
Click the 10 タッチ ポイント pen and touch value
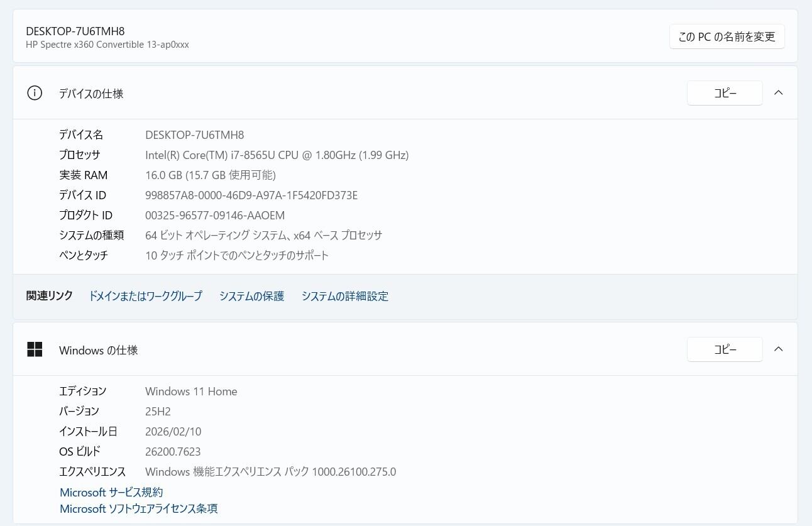(237, 255)
